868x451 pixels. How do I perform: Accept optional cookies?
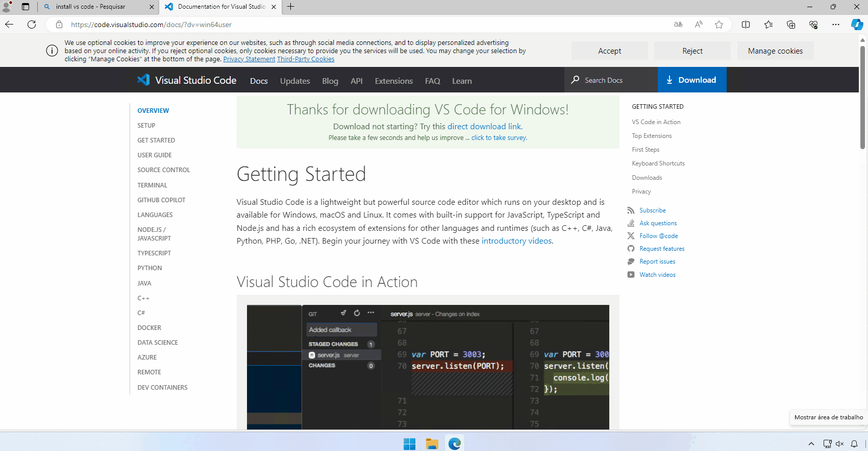tap(610, 51)
